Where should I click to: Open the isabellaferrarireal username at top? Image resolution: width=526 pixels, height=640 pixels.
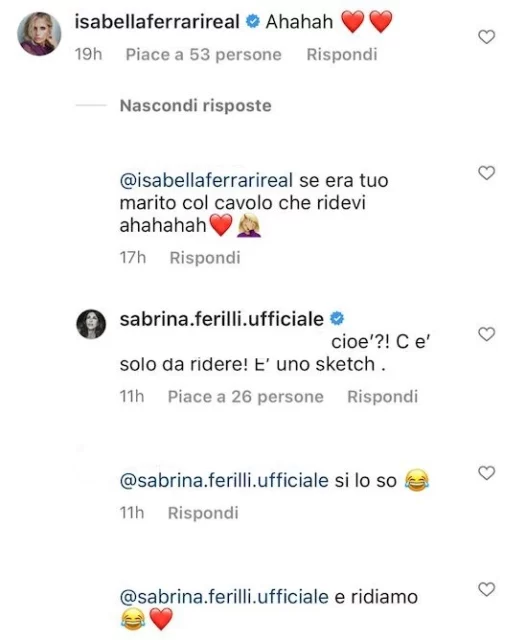point(157,22)
